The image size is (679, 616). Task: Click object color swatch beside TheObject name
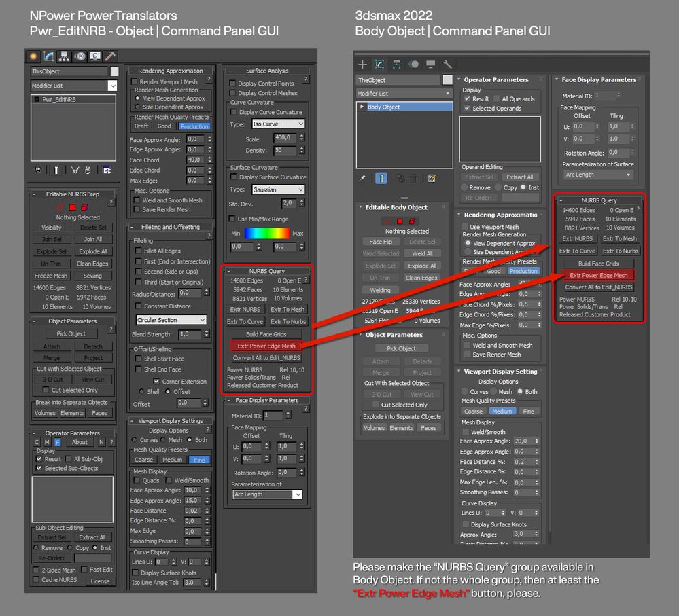(x=447, y=80)
